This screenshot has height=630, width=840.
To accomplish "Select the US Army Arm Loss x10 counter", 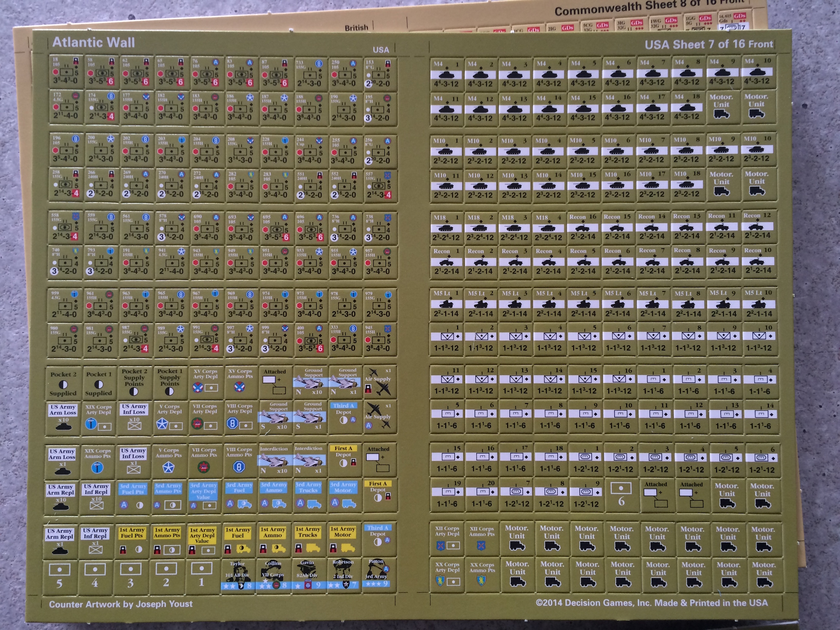I will pyautogui.click(x=63, y=418).
